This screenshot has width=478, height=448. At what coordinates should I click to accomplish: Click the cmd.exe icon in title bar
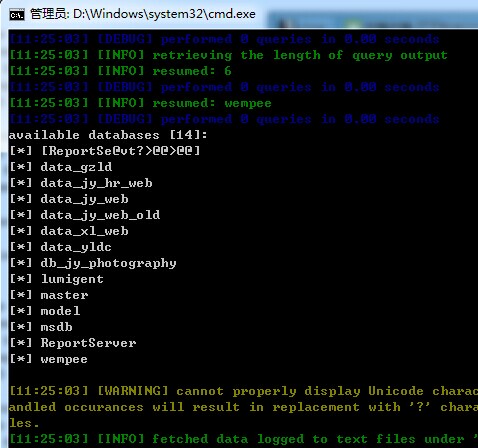click(17, 15)
